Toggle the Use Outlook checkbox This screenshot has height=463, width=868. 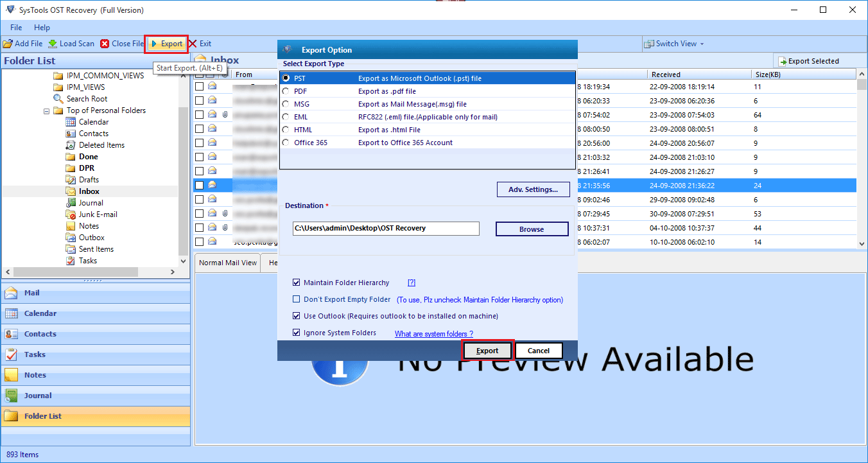pyautogui.click(x=296, y=316)
